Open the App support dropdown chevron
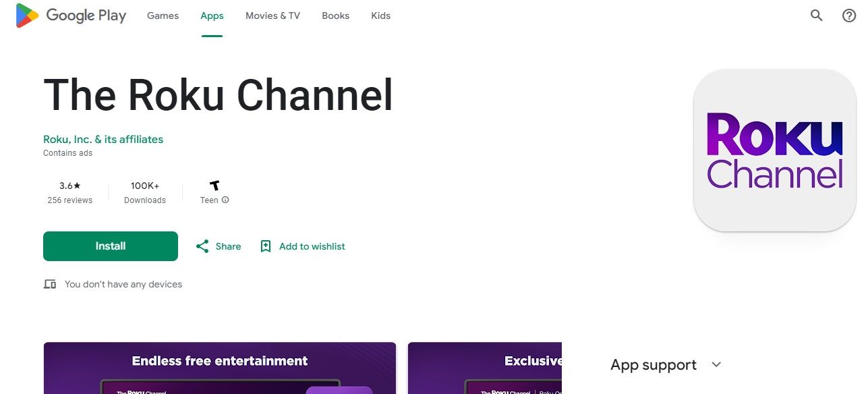Viewport: 868px width, 394px height. coord(716,364)
